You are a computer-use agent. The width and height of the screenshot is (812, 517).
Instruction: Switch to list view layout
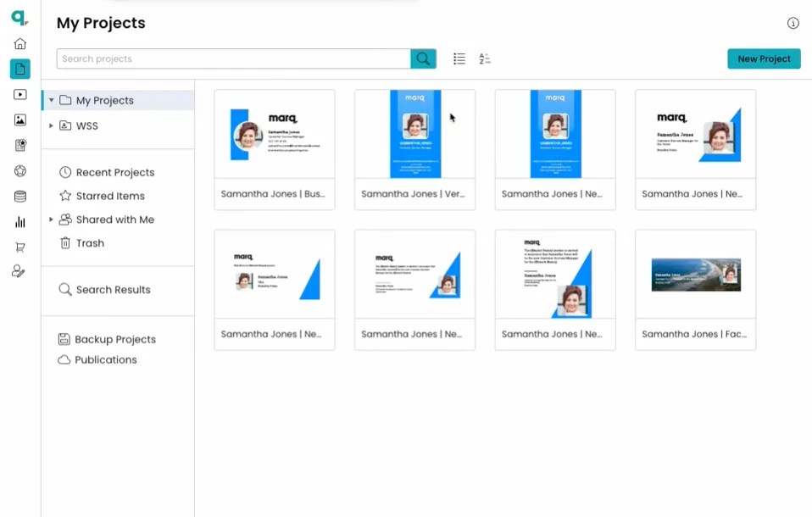click(459, 58)
